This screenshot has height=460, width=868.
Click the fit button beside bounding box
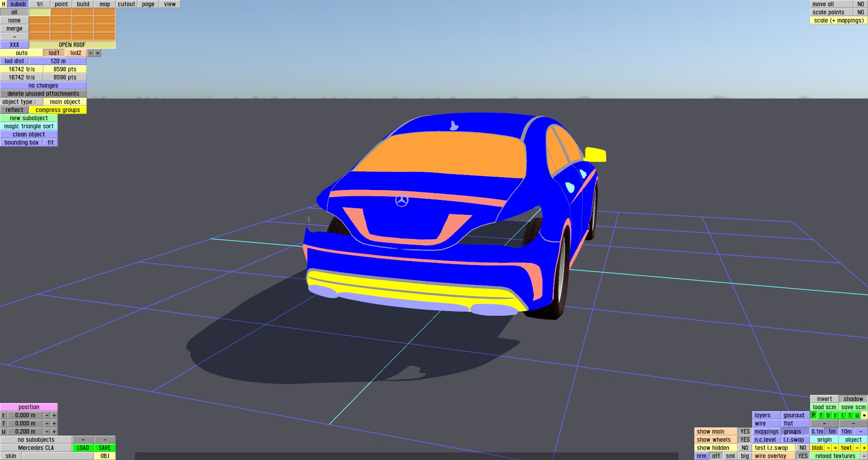[x=51, y=142]
